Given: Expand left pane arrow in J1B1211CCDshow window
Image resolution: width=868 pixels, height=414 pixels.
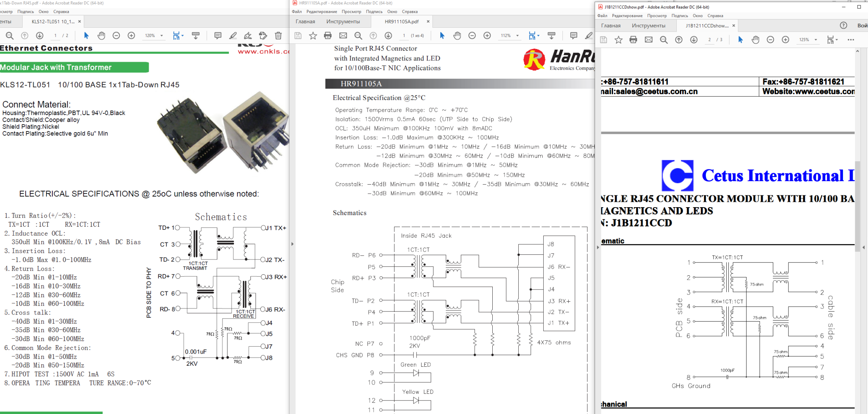Looking at the screenshot, I should tap(598, 247).
